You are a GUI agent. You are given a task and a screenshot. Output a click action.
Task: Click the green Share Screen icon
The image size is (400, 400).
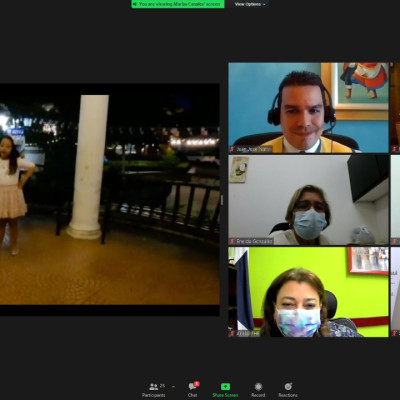click(225, 387)
